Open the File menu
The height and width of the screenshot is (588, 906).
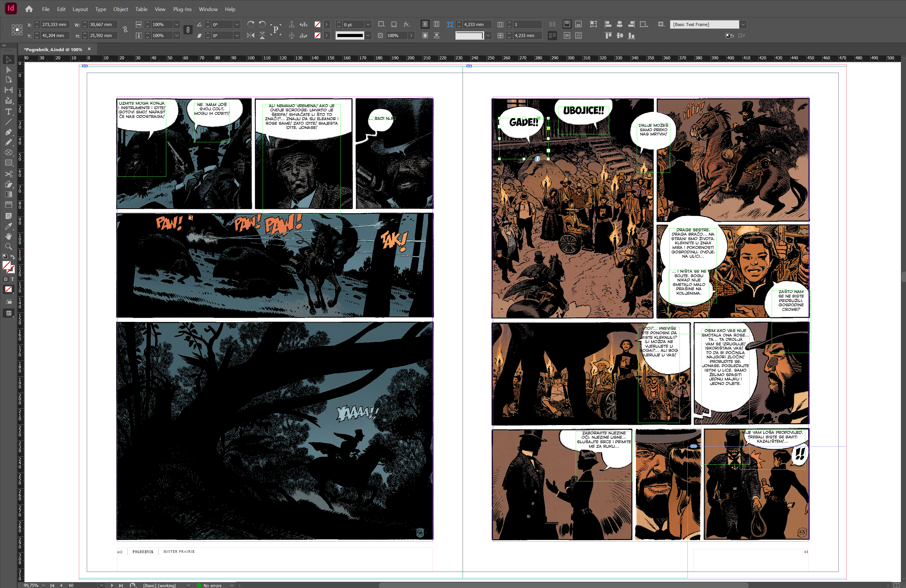46,9
